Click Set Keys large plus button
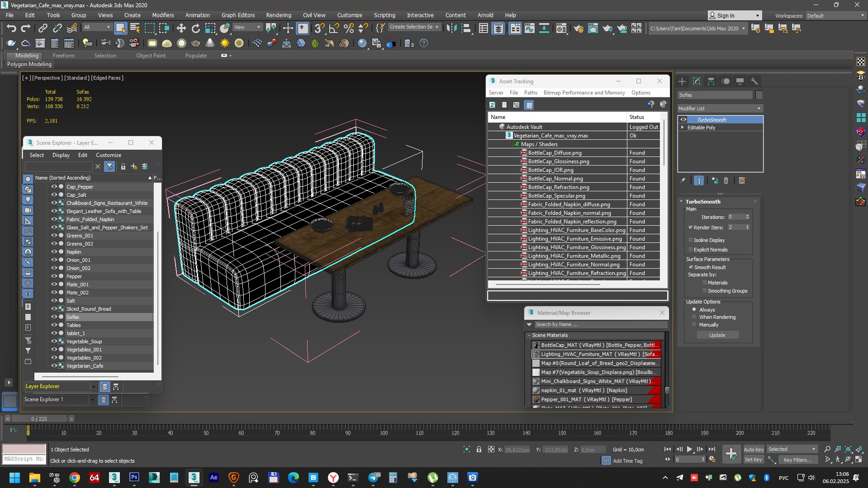The height and width of the screenshot is (488, 868). (731, 454)
